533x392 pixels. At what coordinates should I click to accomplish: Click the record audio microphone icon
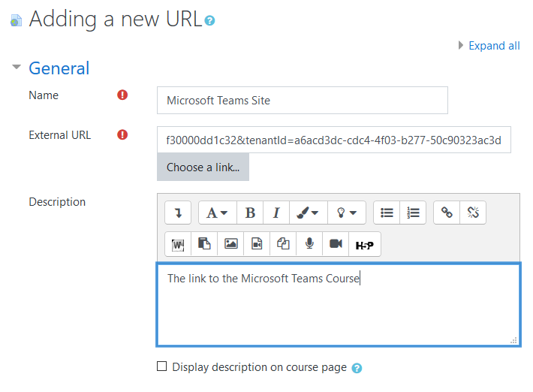pyautogui.click(x=309, y=244)
